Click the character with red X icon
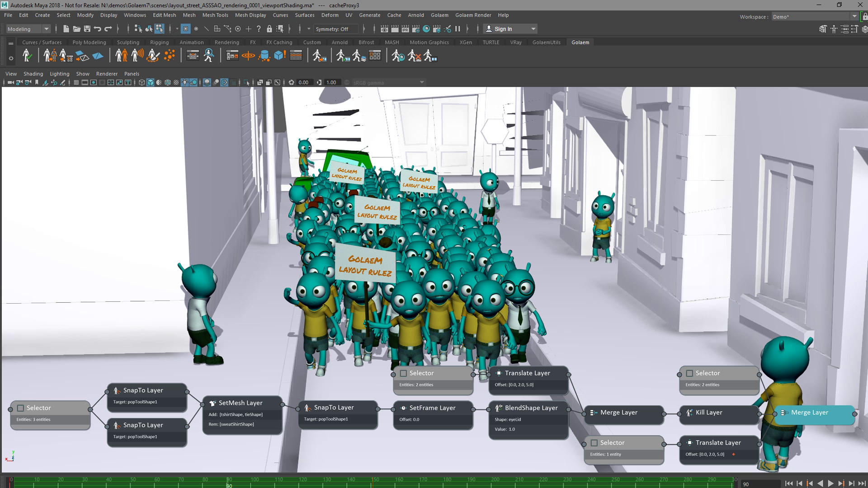868x488 pixels. (x=414, y=56)
